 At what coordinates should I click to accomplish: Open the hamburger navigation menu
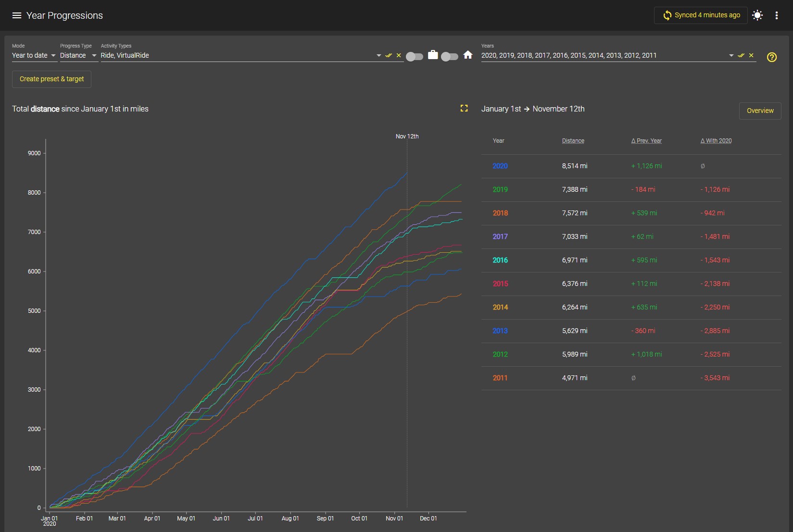[17, 15]
